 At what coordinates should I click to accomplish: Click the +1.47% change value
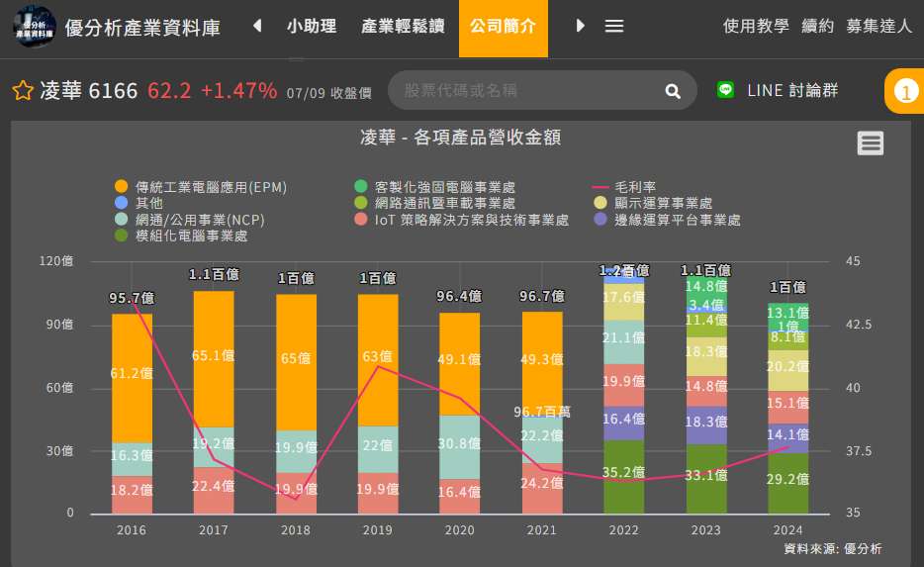[238, 91]
